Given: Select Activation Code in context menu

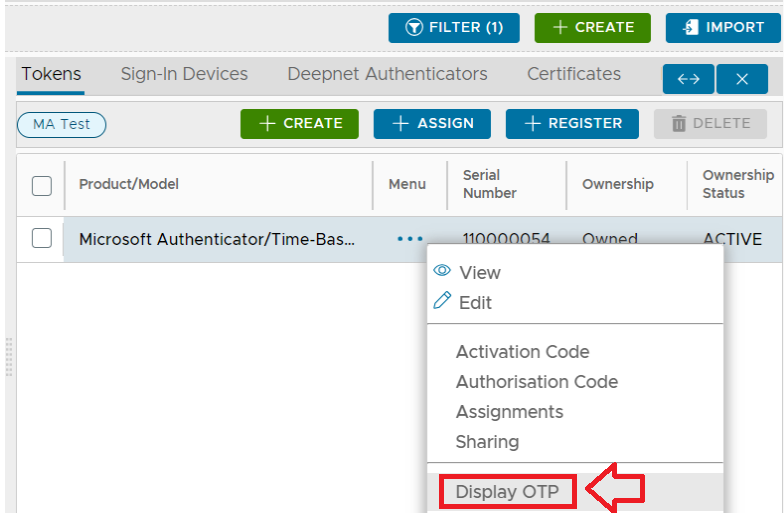Looking at the screenshot, I should pyautogui.click(x=522, y=352).
